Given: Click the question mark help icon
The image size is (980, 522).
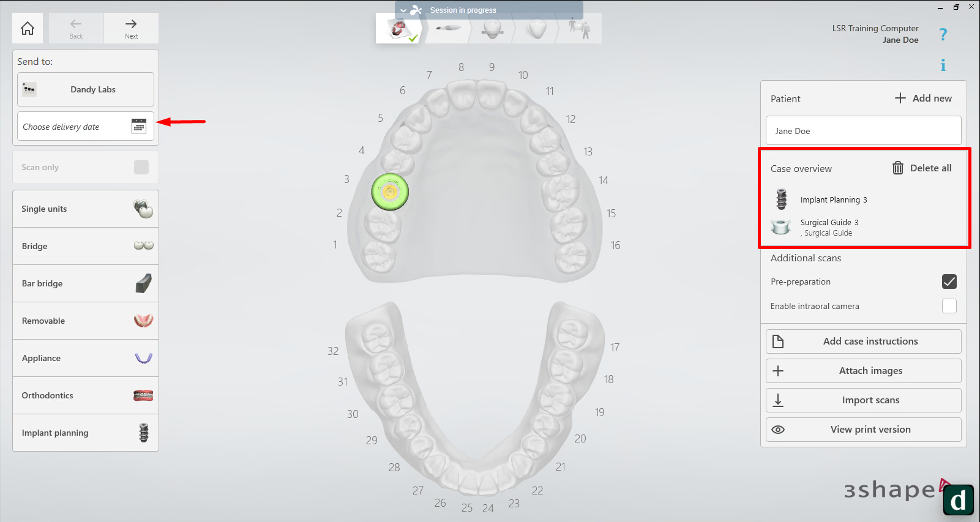Looking at the screenshot, I should (x=943, y=35).
